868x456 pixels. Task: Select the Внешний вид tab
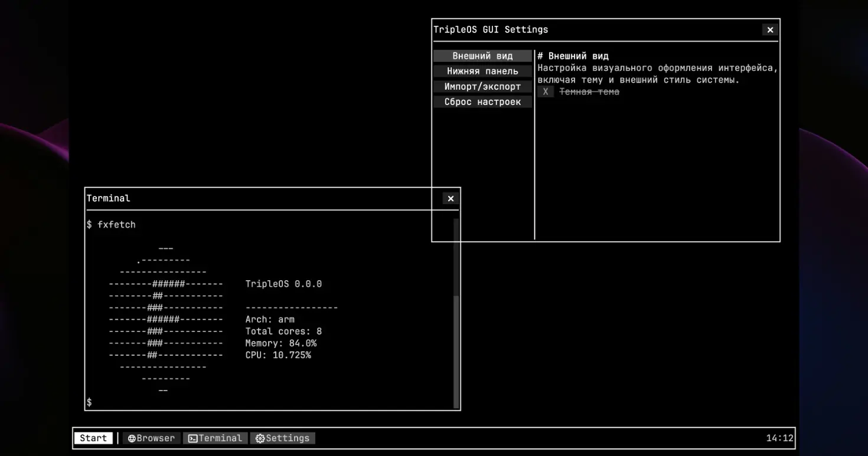click(482, 56)
